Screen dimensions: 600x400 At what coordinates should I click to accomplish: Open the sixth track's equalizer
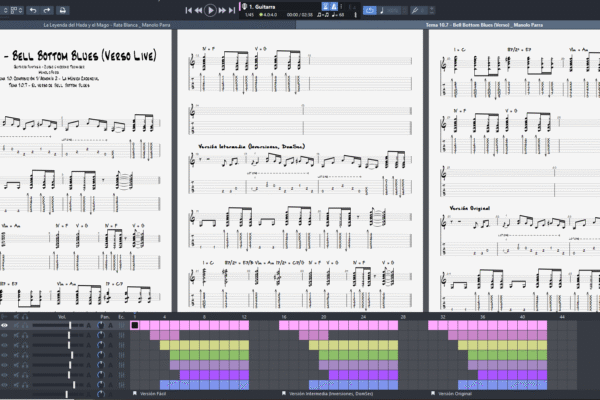[x=121, y=375]
